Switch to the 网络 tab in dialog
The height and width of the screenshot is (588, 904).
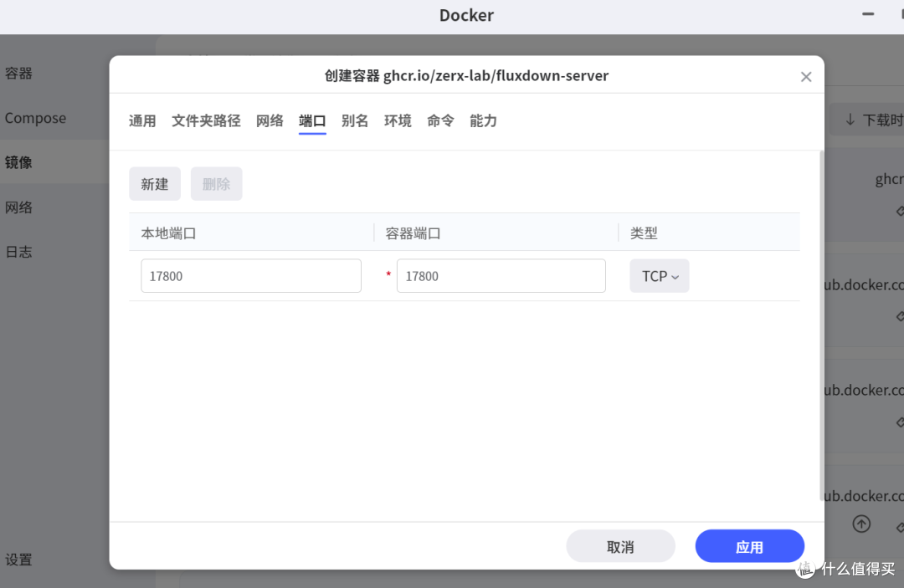point(270,121)
